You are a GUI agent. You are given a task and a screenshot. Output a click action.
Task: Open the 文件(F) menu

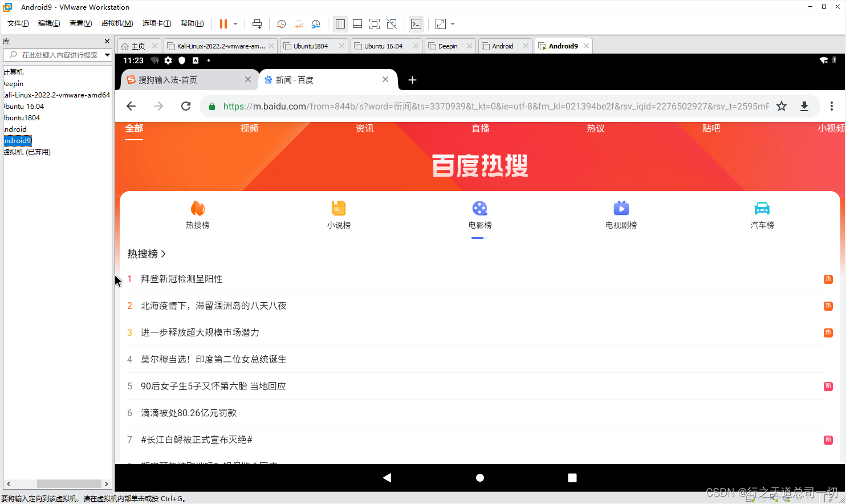[18, 23]
